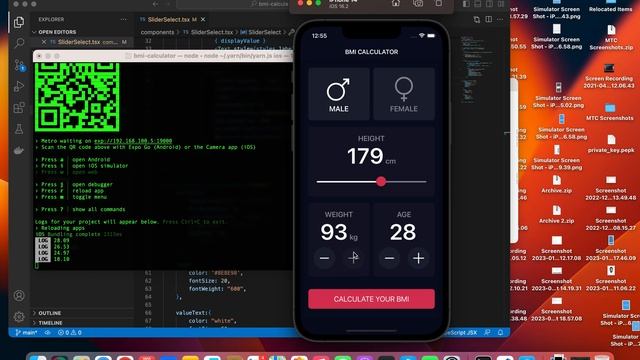Increase weight with plus button
Screen dimensions: 640x360
click(x=353, y=258)
